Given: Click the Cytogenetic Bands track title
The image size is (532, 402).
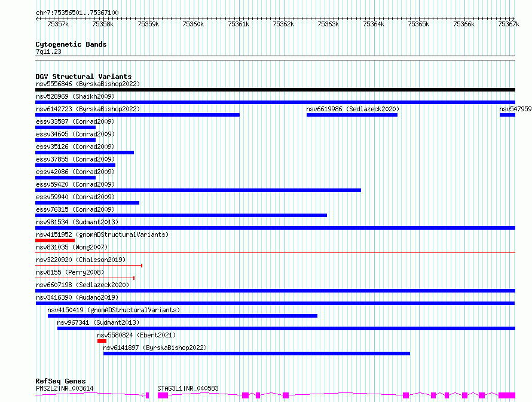Looking at the screenshot, I should [71, 44].
